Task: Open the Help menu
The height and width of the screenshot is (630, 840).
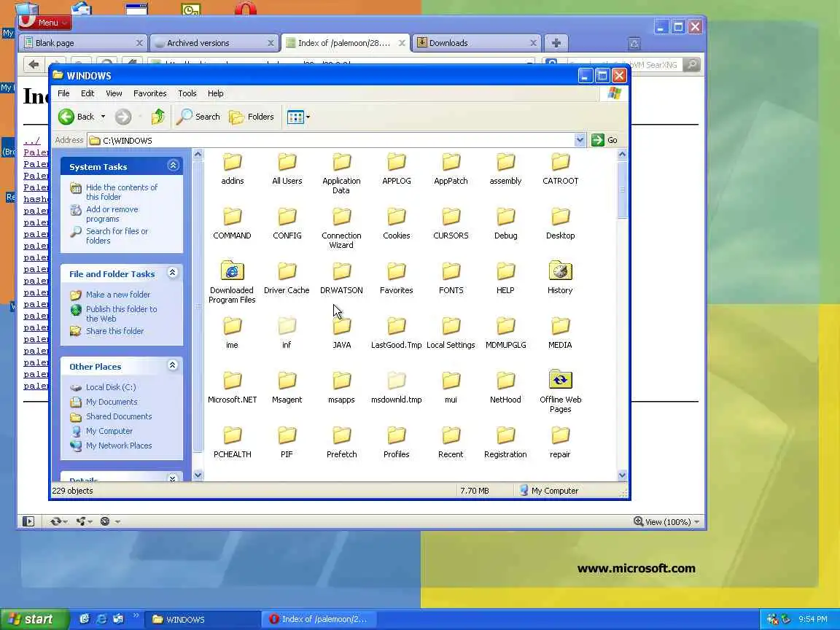Action: [x=215, y=93]
